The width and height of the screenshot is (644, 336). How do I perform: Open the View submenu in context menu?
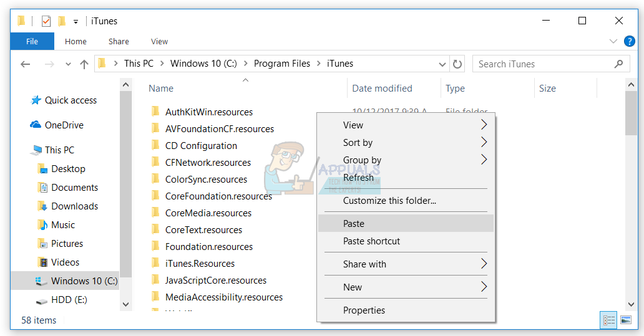click(406, 125)
